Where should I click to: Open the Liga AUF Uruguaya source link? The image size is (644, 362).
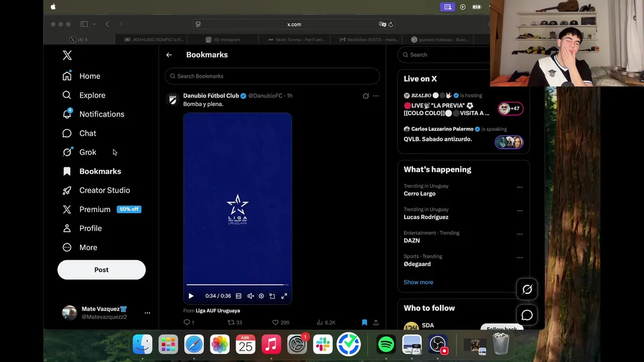(218, 311)
